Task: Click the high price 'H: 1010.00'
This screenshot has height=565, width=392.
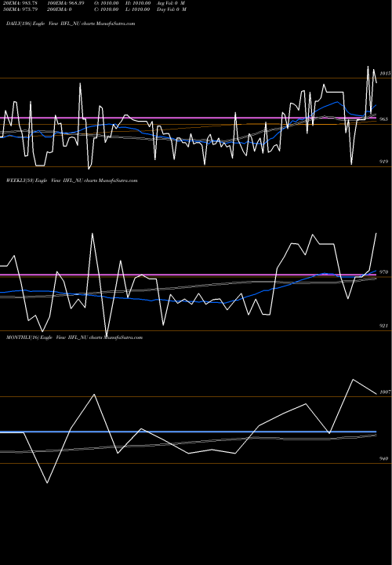Action: (x=138, y=3)
